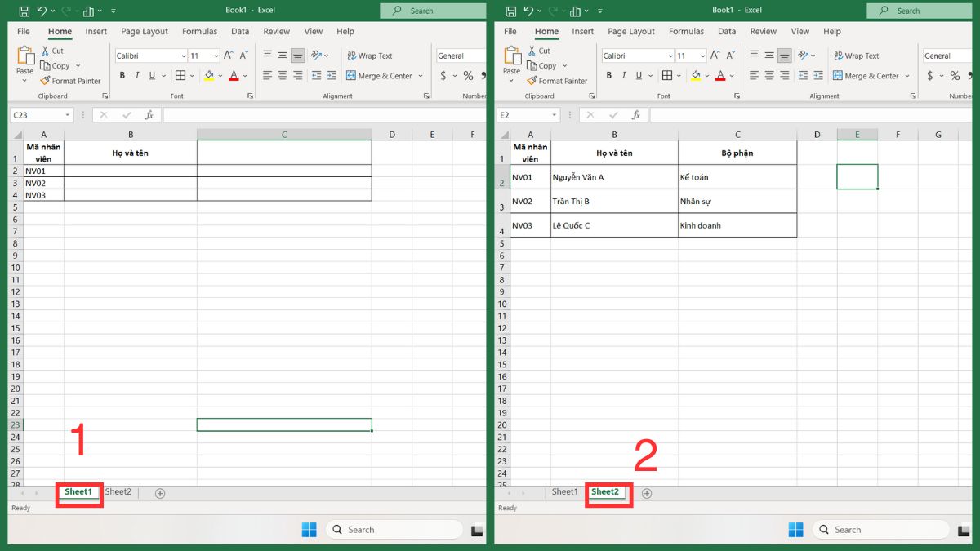Viewport: 980px width, 551px height.
Task: Select cell Kinh doanh in right Excel window
Action: point(737,225)
